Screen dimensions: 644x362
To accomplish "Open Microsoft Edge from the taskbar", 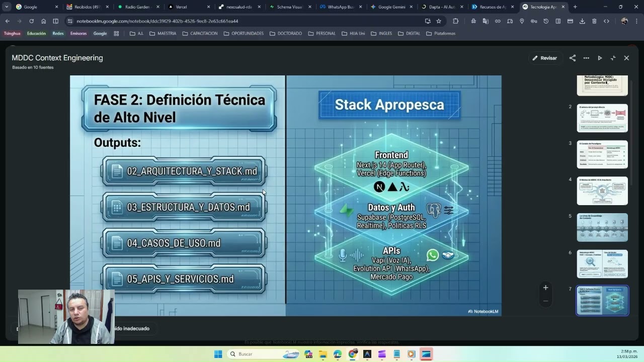I will point(337,354).
